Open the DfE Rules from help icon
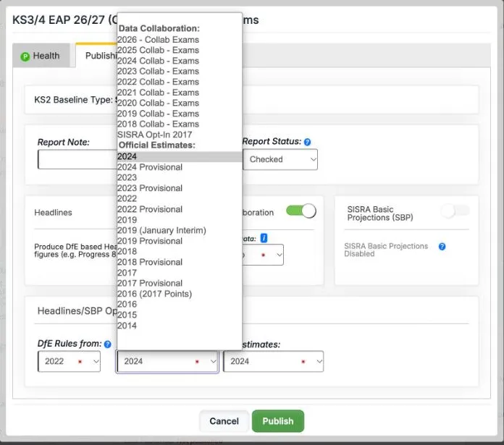 108,344
